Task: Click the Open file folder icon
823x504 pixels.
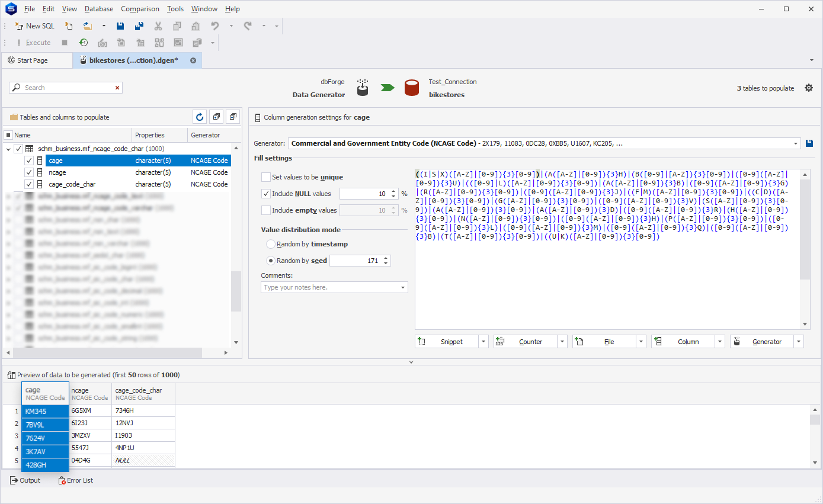Action: click(88, 26)
